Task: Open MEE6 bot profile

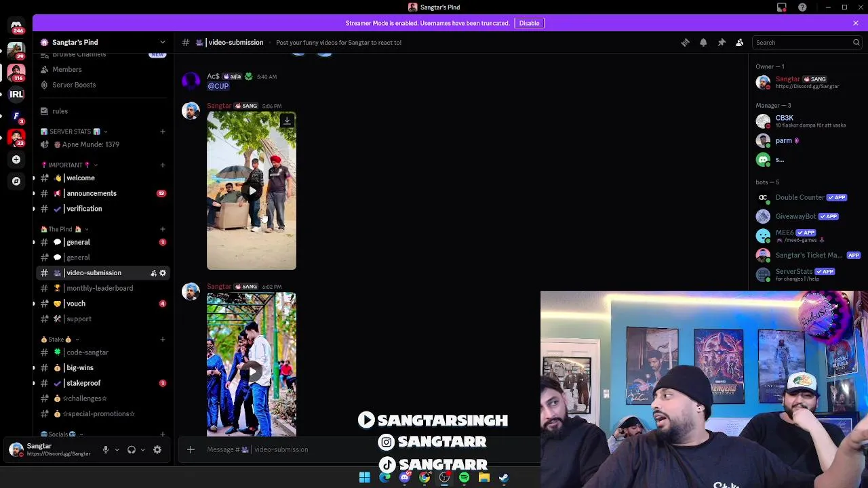Action: pos(807,235)
